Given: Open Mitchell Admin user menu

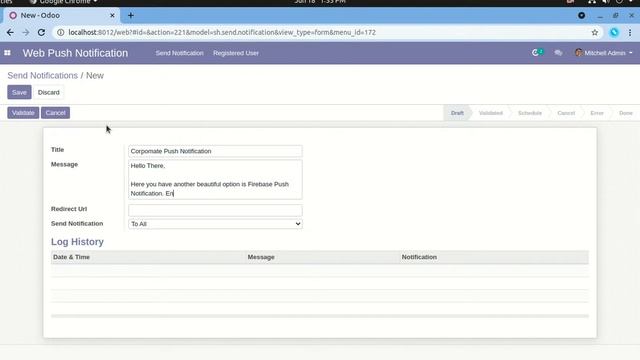Looking at the screenshot, I should pos(604,53).
